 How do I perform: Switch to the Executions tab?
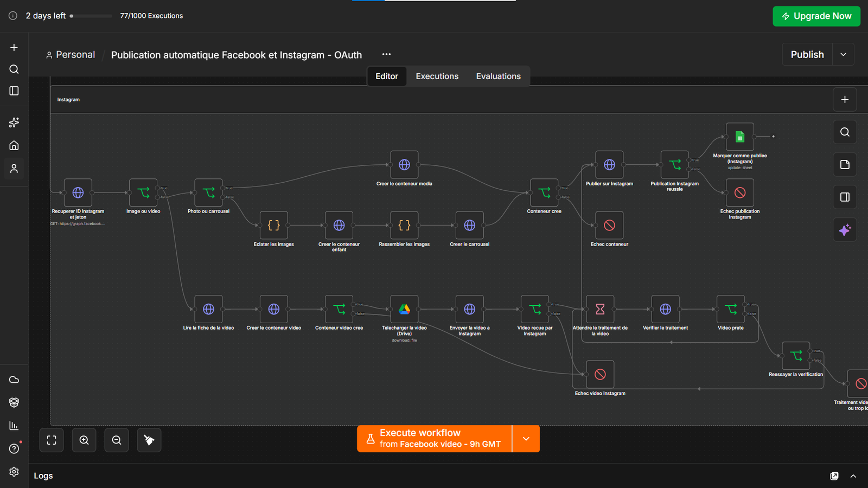click(437, 76)
